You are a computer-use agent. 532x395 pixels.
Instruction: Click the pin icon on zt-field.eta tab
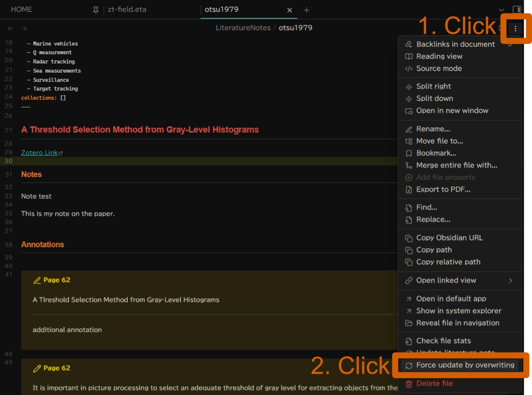[96, 10]
